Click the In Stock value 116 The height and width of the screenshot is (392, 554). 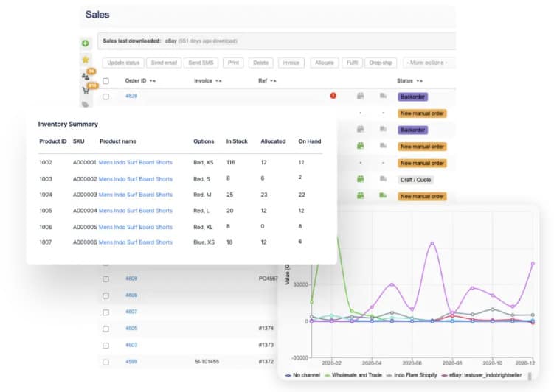231,162
